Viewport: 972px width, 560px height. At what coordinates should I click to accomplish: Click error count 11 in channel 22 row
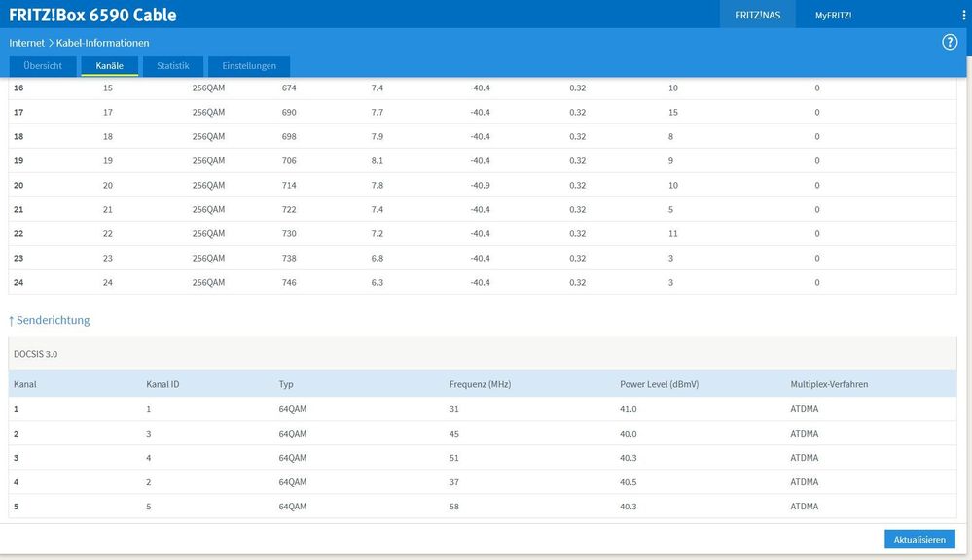point(673,233)
